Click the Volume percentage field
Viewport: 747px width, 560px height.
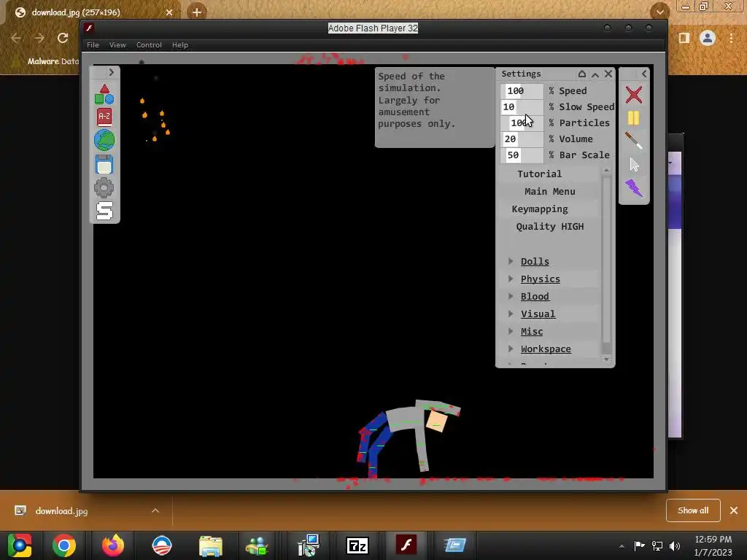[522, 139]
